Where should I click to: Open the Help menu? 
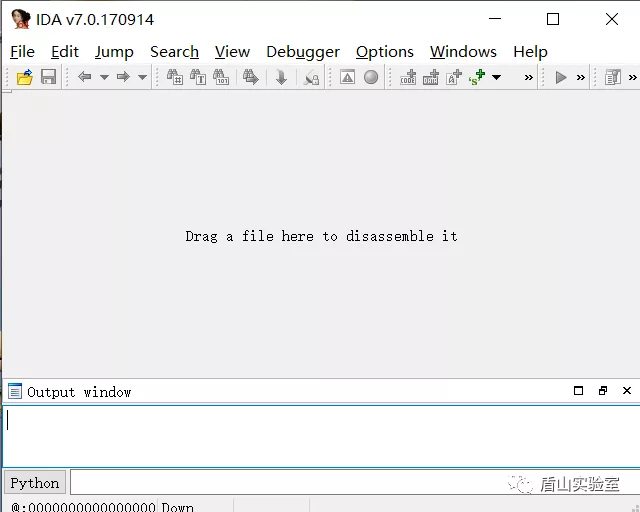tap(530, 52)
